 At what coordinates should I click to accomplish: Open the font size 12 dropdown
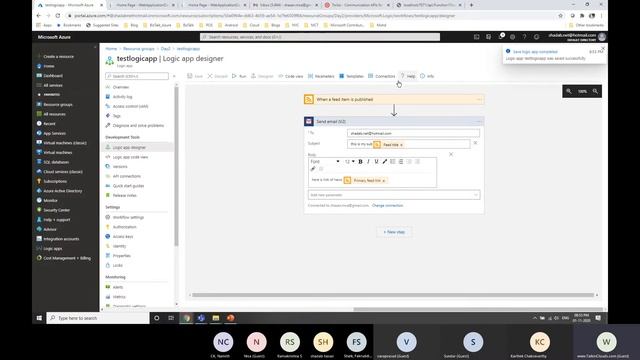(x=350, y=162)
